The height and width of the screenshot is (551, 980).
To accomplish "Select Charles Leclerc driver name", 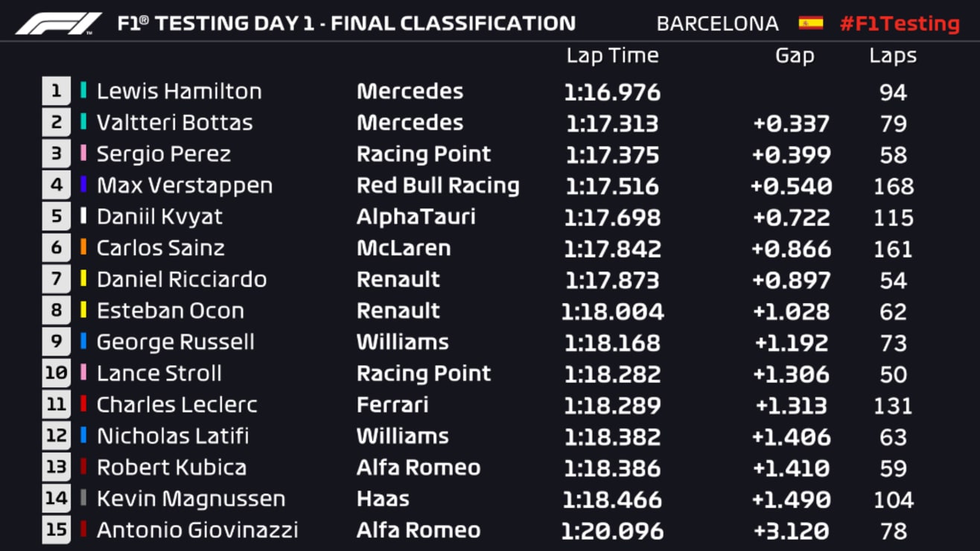I will tap(176, 405).
